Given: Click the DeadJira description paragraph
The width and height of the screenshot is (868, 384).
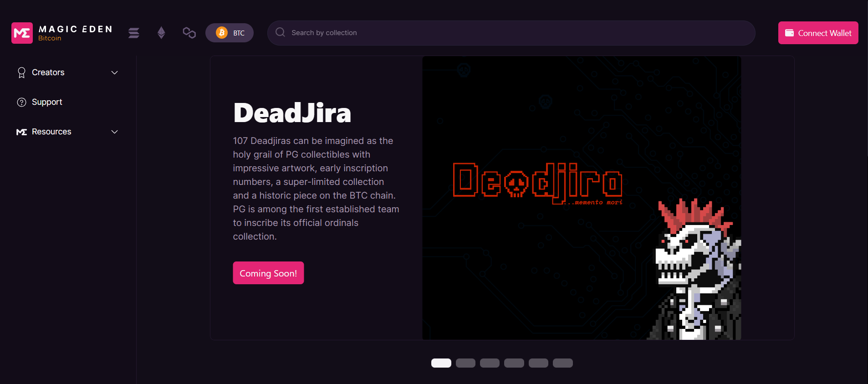Looking at the screenshot, I should (x=316, y=189).
